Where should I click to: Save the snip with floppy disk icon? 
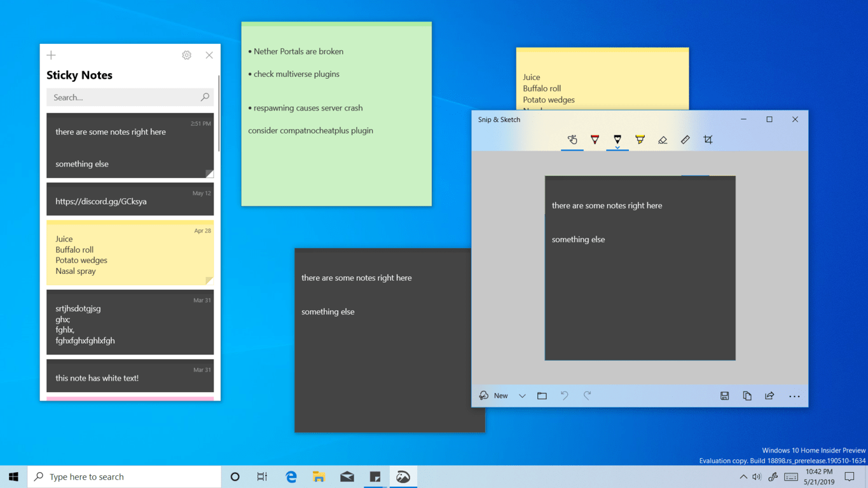[x=724, y=396]
